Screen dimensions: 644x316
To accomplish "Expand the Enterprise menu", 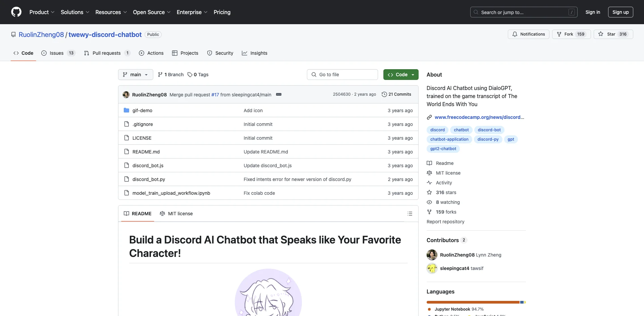I will point(192,12).
